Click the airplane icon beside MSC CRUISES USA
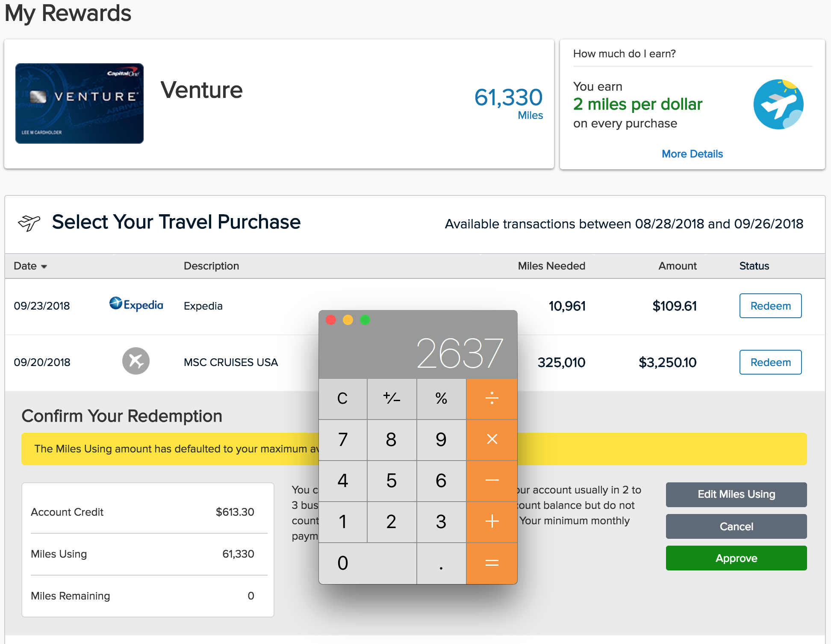This screenshot has width=831, height=644. pos(136,361)
